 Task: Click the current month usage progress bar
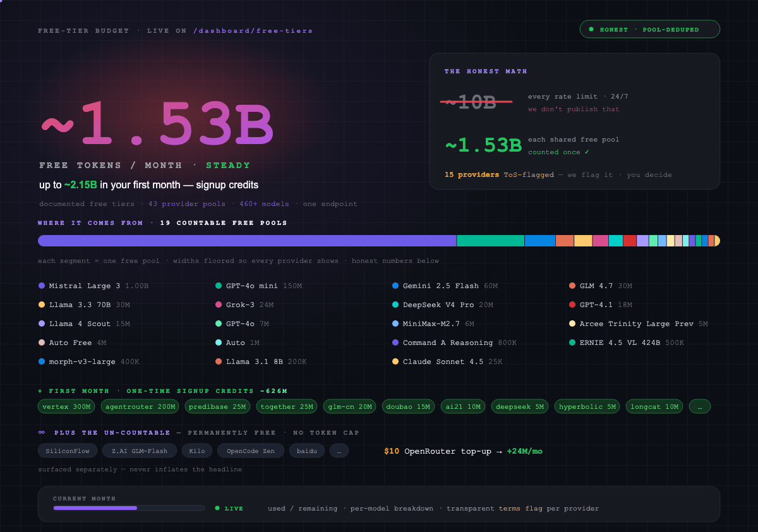129,508
